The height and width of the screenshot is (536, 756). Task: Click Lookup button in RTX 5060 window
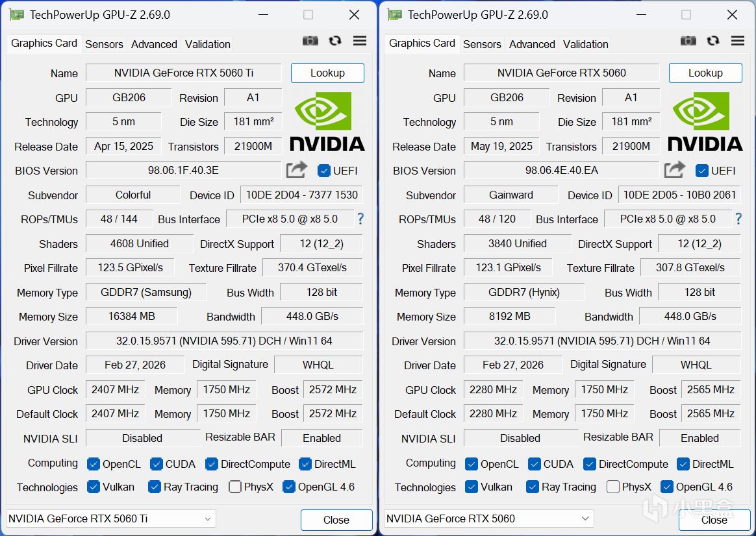tap(705, 73)
